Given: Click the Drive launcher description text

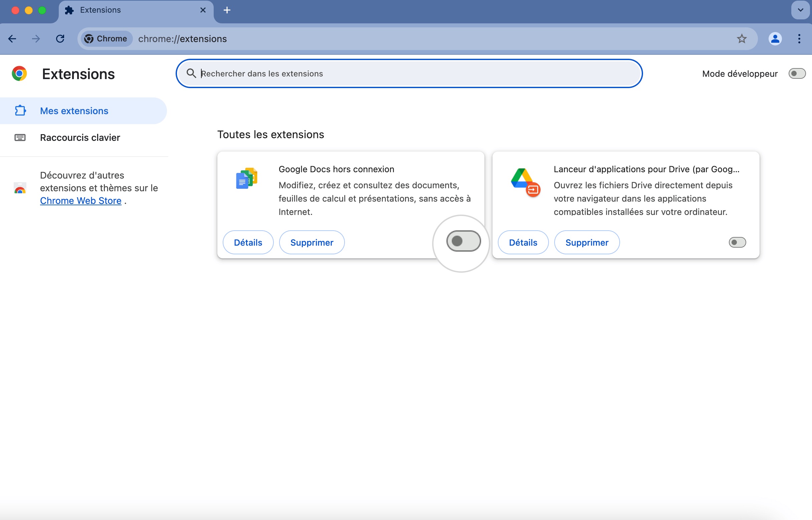Looking at the screenshot, I should coord(643,199).
